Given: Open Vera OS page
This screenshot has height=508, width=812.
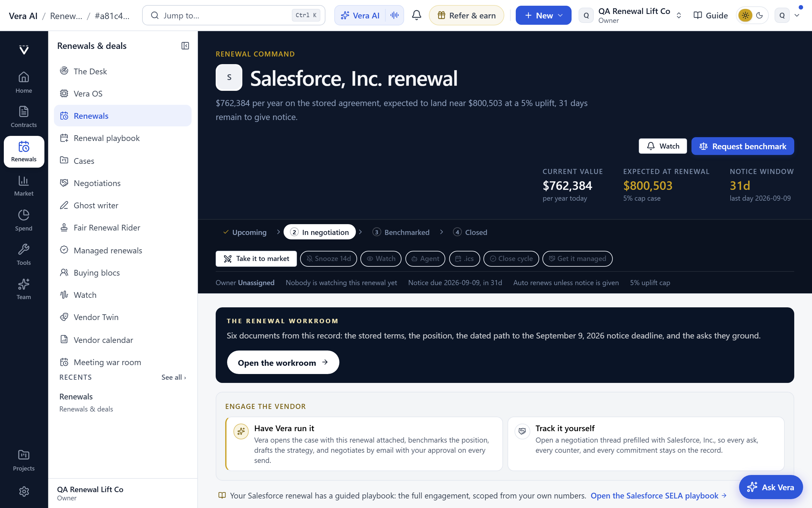Looking at the screenshot, I should (x=123, y=93).
